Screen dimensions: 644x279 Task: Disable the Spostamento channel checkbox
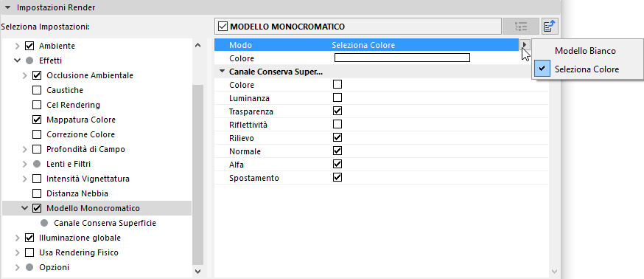coord(337,177)
